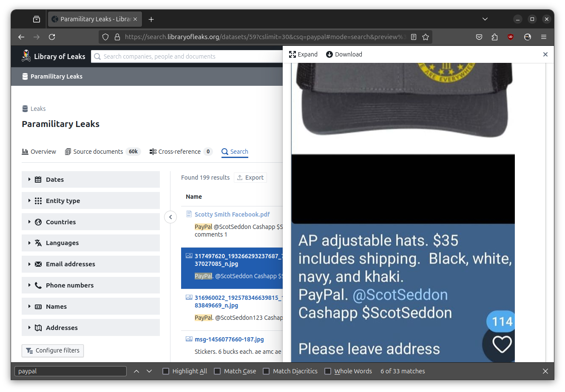Expand the Entity type filter
565x392 pixels.
[x=91, y=201]
